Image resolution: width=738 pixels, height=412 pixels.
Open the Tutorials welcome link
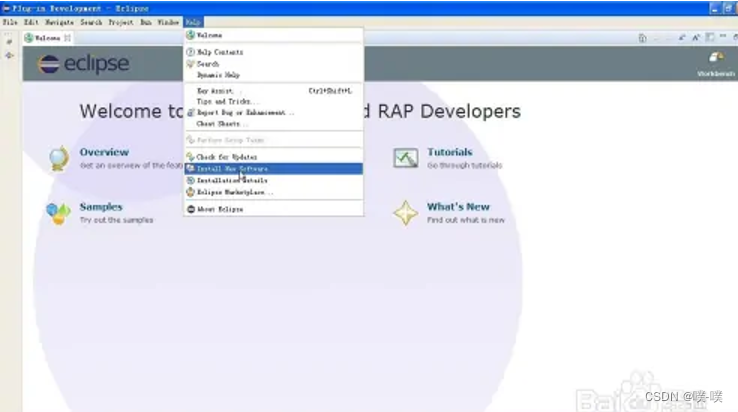tap(449, 152)
